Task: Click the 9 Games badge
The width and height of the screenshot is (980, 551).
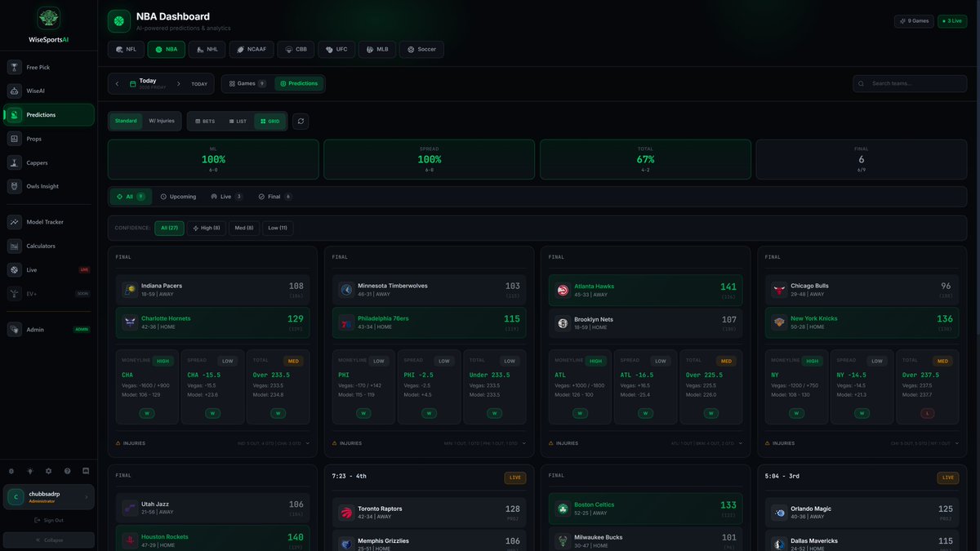Action: [915, 21]
